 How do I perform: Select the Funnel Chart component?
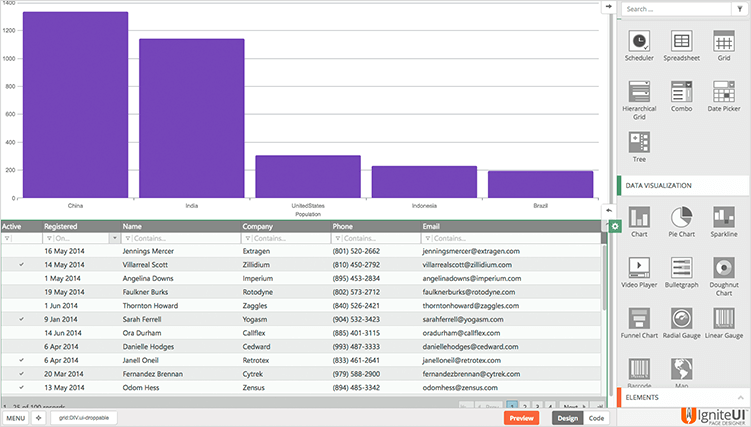pos(639,318)
